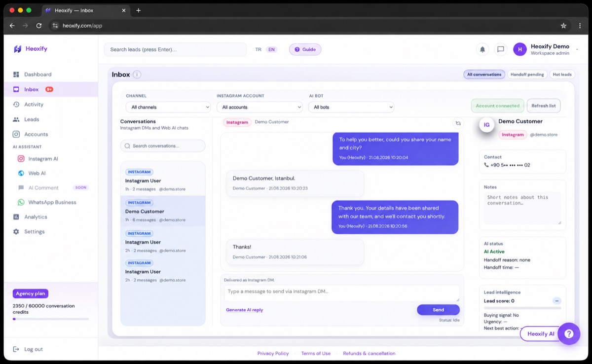
Task: Click the H profile avatar
Action: tap(520, 49)
